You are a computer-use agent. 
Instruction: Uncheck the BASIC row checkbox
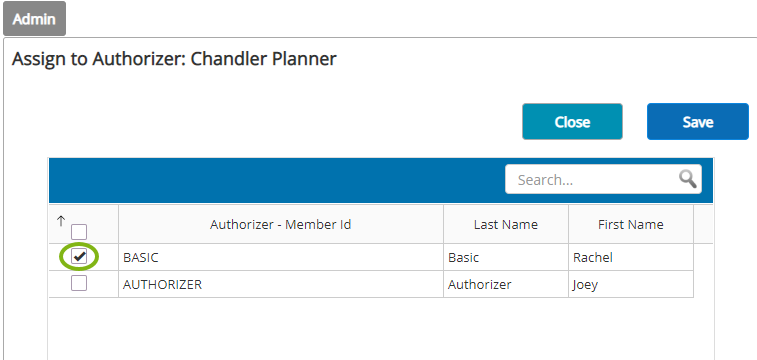79,257
